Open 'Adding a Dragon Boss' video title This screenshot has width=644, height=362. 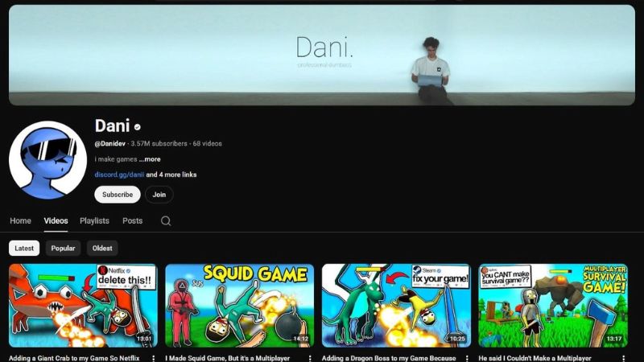[x=389, y=358]
